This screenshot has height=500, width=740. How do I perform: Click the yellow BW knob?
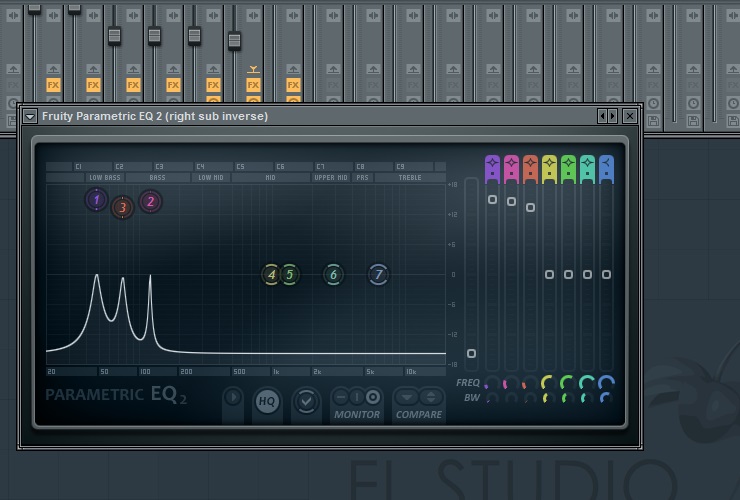tap(549, 398)
